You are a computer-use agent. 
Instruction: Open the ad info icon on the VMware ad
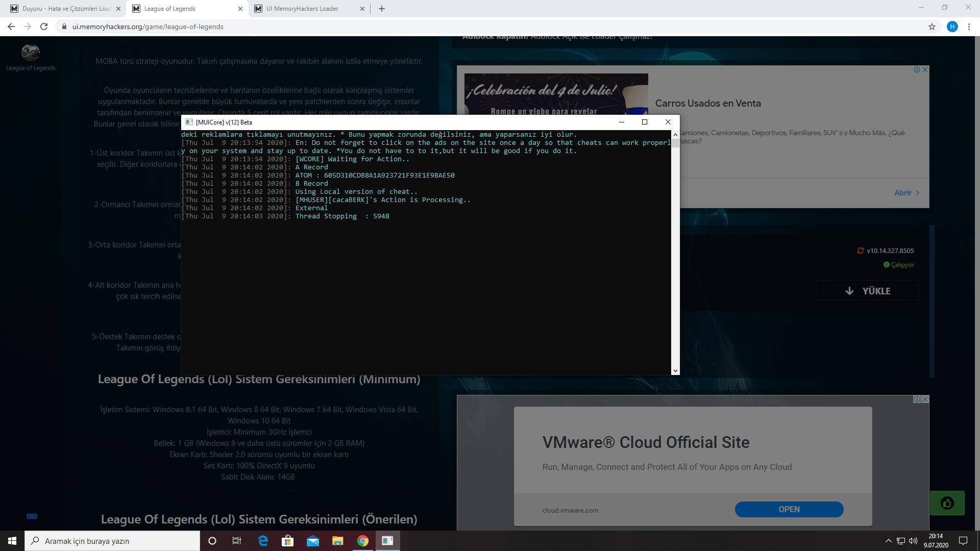pyautogui.click(x=917, y=399)
